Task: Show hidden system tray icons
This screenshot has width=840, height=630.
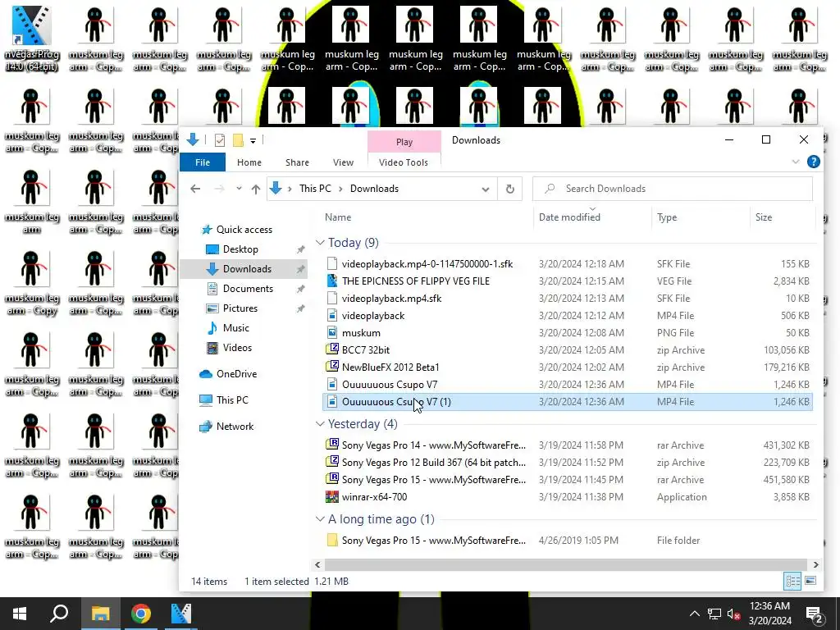Action: tap(694, 614)
